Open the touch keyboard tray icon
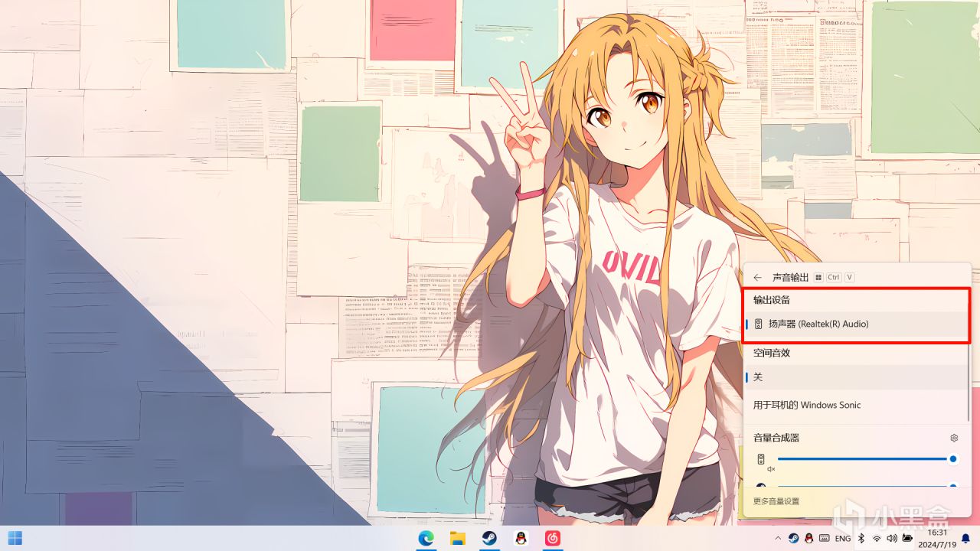This screenshot has width=980, height=551. [825, 538]
